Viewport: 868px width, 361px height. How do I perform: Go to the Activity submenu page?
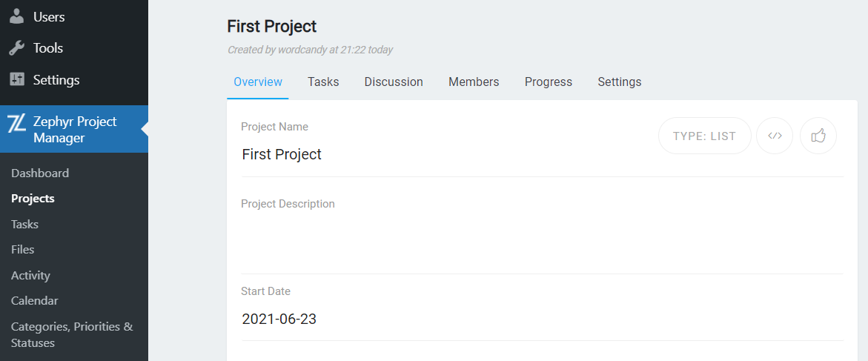(x=30, y=276)
